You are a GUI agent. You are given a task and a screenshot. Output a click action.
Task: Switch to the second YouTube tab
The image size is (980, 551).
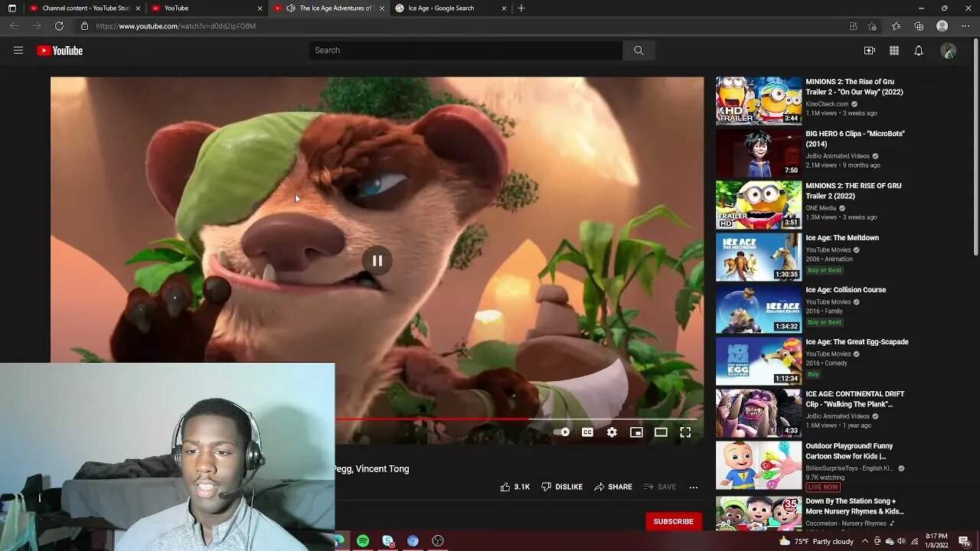206,8
